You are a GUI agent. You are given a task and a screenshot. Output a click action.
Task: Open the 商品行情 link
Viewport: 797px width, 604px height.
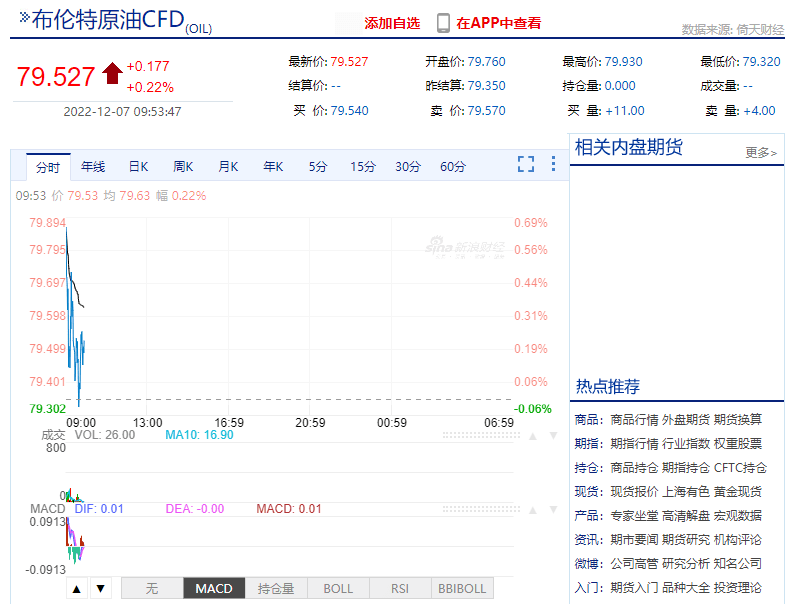coord(634,419)
